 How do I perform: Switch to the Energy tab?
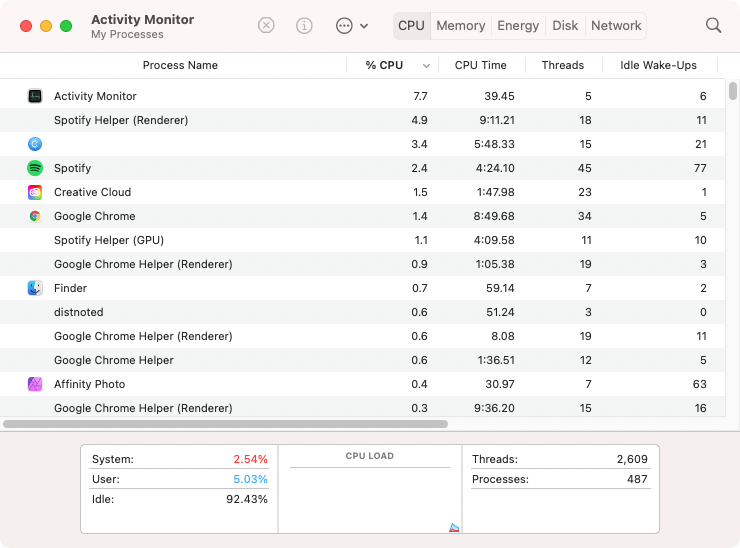point(518,25)
